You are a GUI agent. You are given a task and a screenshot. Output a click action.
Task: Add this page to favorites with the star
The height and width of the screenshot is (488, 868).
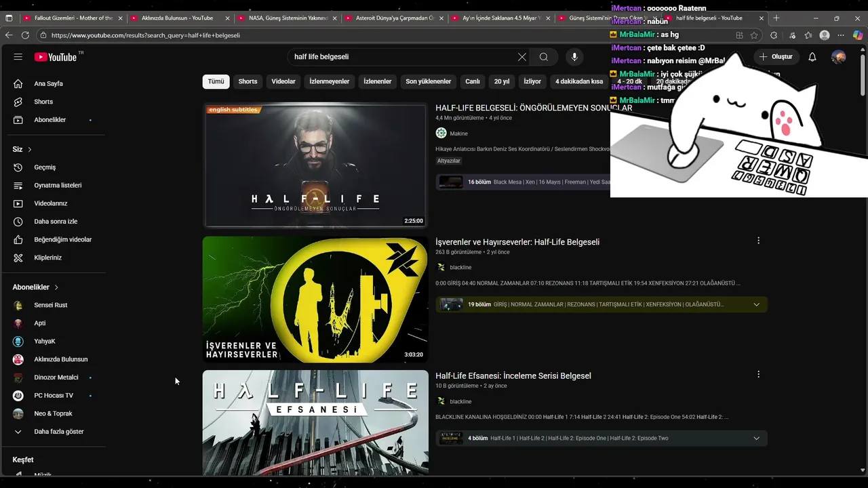754,35
